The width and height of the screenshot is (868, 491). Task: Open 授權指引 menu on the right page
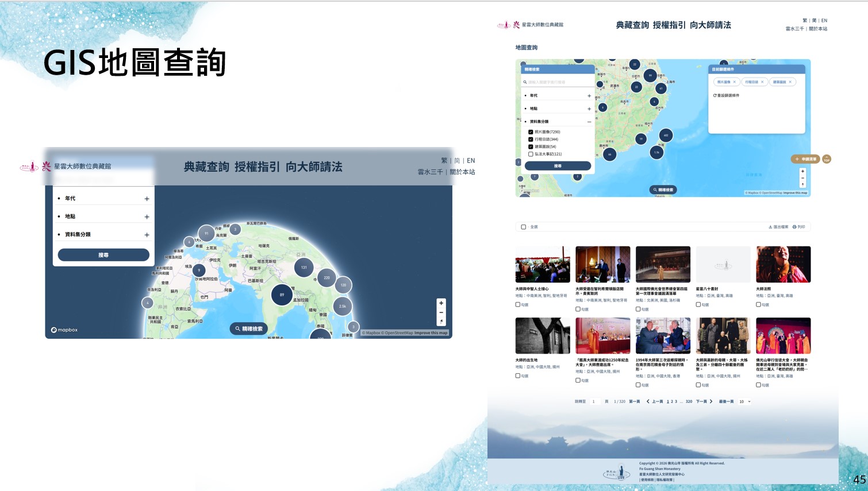pyautogui.click(x=669, y=25)
